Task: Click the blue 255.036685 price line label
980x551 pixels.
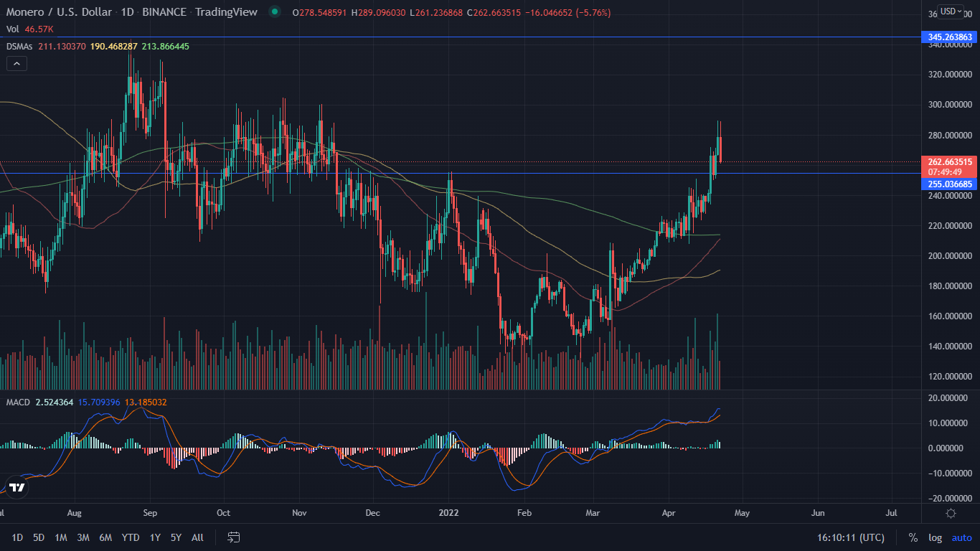Action: point(949,184)
